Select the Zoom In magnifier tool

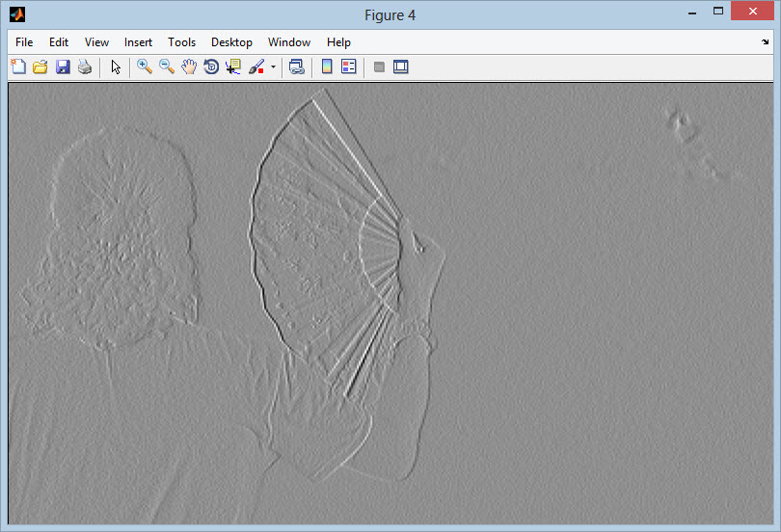click(145, 66)
